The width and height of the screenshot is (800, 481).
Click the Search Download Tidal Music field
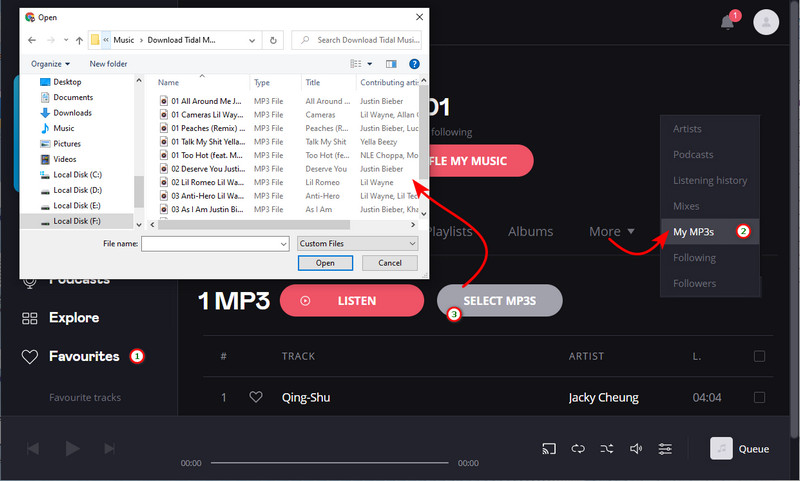(357, 40)
